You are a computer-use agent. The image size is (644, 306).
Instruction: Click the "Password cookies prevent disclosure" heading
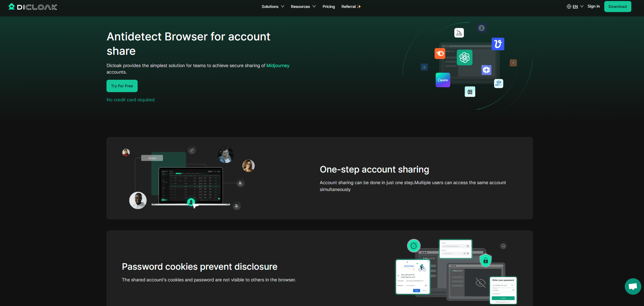coord(200,267)
